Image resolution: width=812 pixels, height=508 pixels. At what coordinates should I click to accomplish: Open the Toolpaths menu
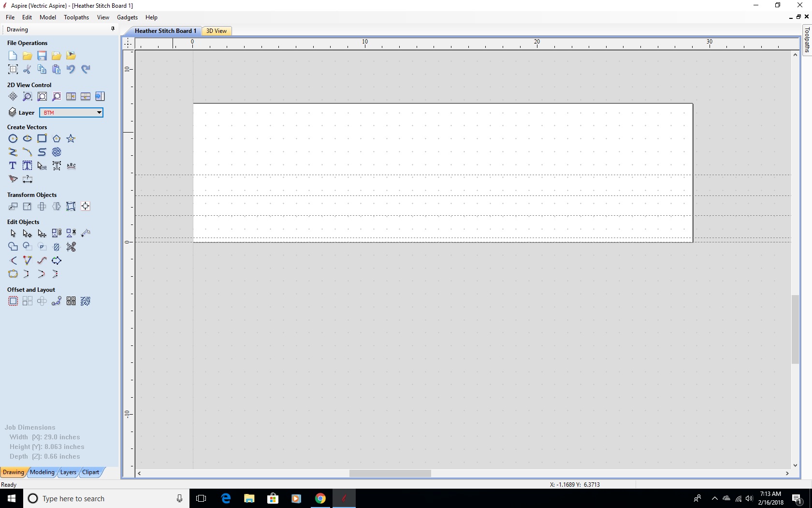coord(76,17)
